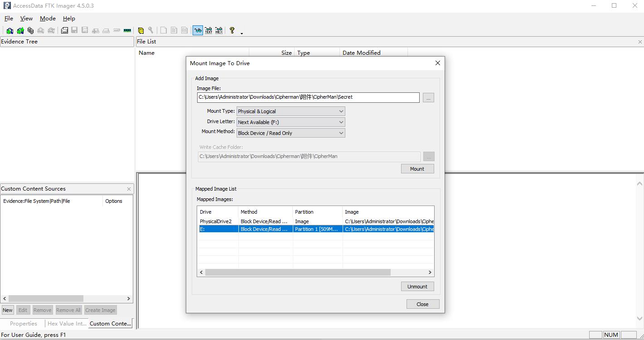Switch to the Hex Value Interpreter tab
644x340 pixels.
click(x=67, y=324)
